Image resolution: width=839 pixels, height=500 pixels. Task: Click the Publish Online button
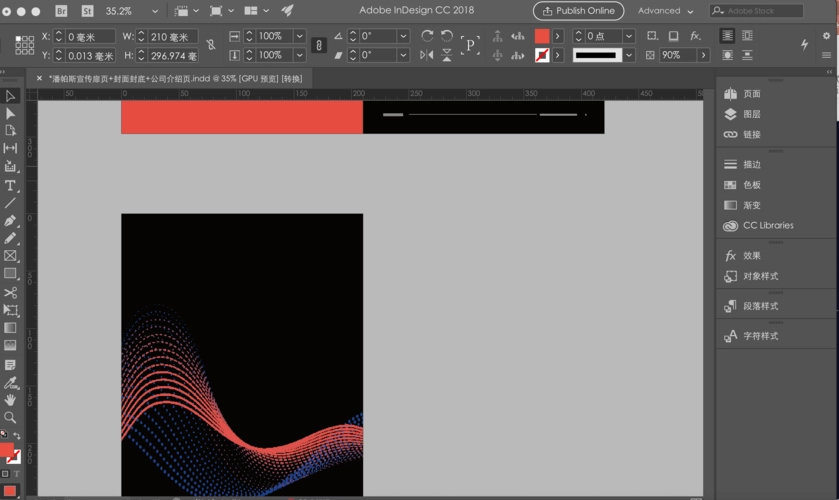pos(578,11)
